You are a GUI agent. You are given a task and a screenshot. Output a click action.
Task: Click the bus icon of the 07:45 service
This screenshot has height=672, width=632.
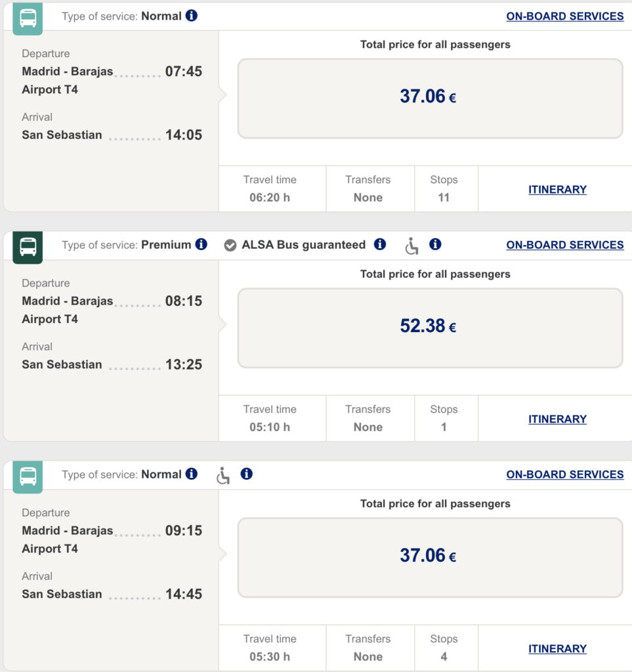[28, 18]
